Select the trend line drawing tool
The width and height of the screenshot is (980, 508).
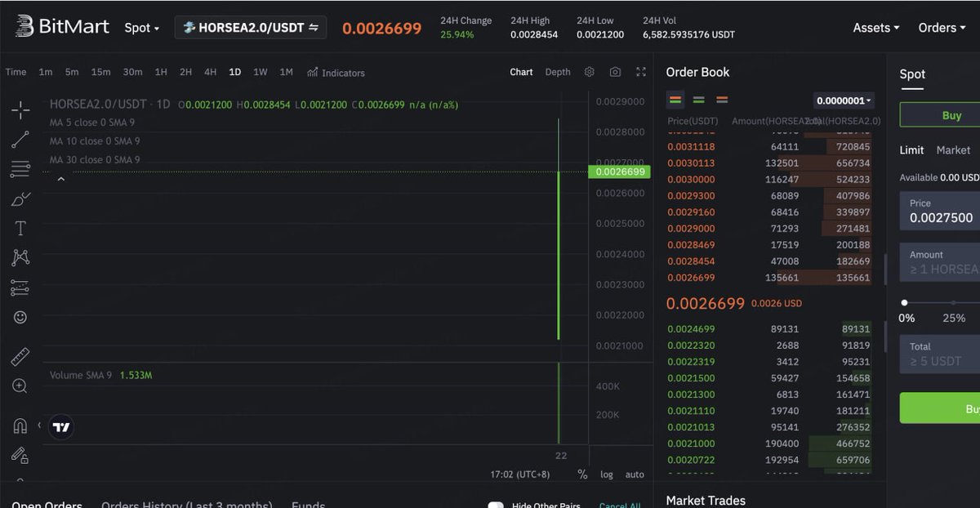(x=20, y=140)
